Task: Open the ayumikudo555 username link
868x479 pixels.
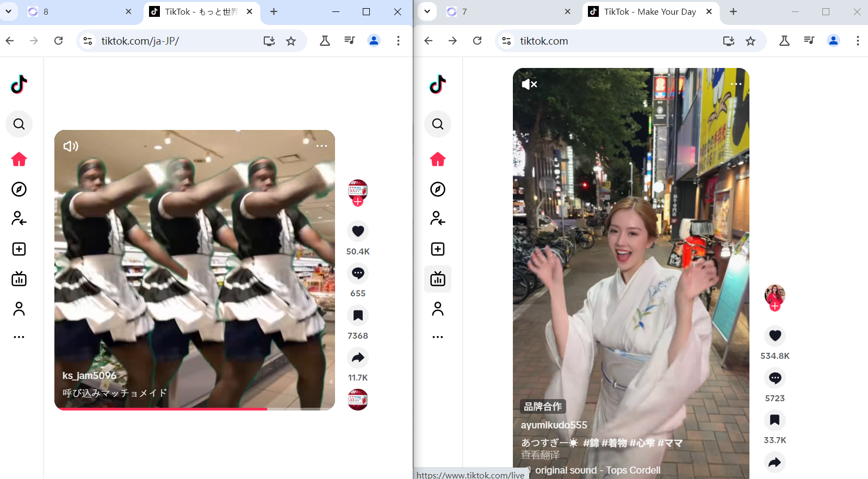Action: click(554, 425)
